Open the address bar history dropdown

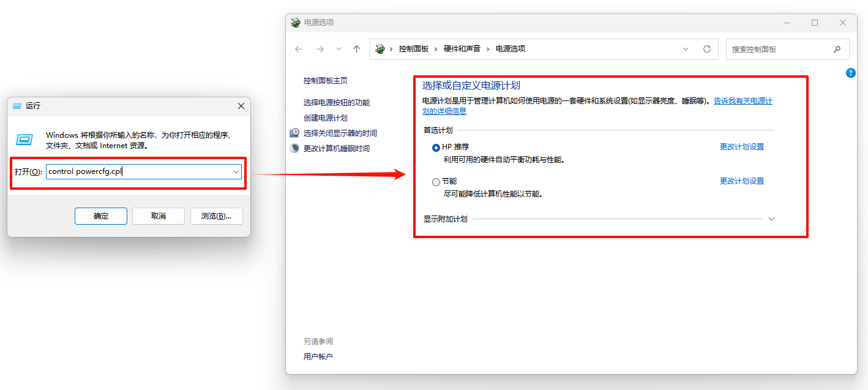coord(686,49)
